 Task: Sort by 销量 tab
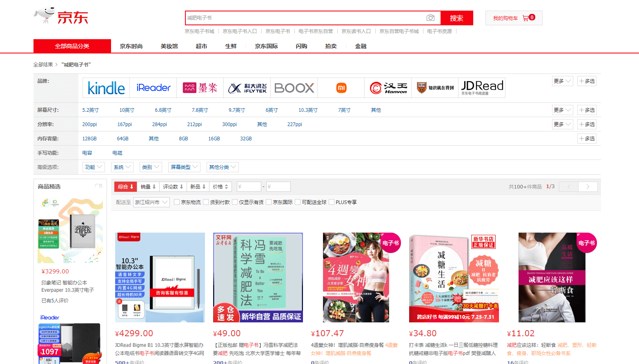click(x=148, y=187)
